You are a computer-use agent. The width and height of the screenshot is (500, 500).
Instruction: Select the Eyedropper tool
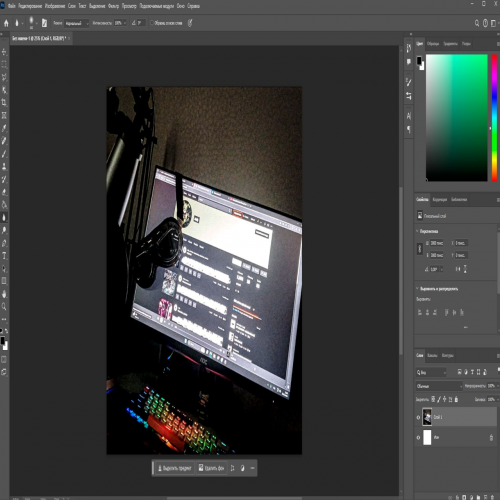[x=4, y=128]
